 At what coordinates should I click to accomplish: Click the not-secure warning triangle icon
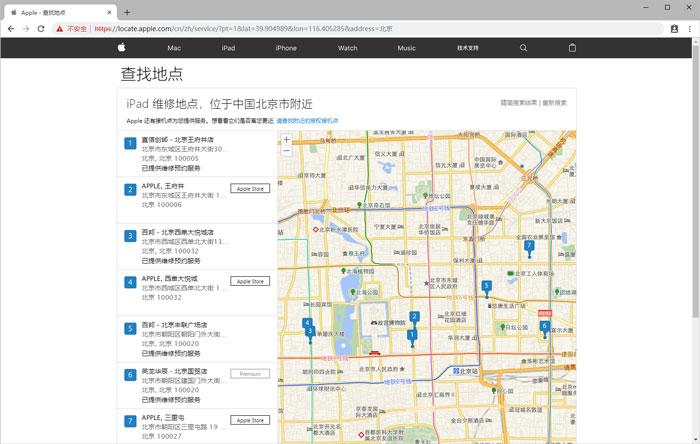click(x=59, y=29)
